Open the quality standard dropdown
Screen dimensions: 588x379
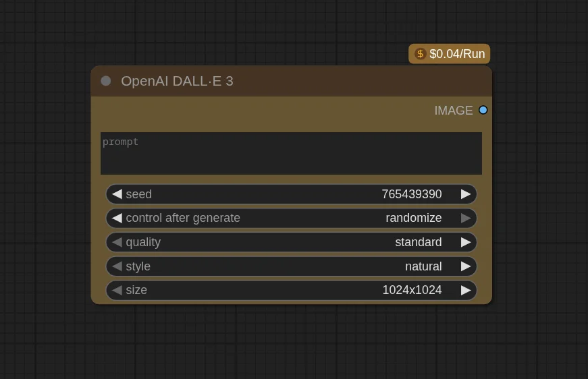(x=418, y=242)
